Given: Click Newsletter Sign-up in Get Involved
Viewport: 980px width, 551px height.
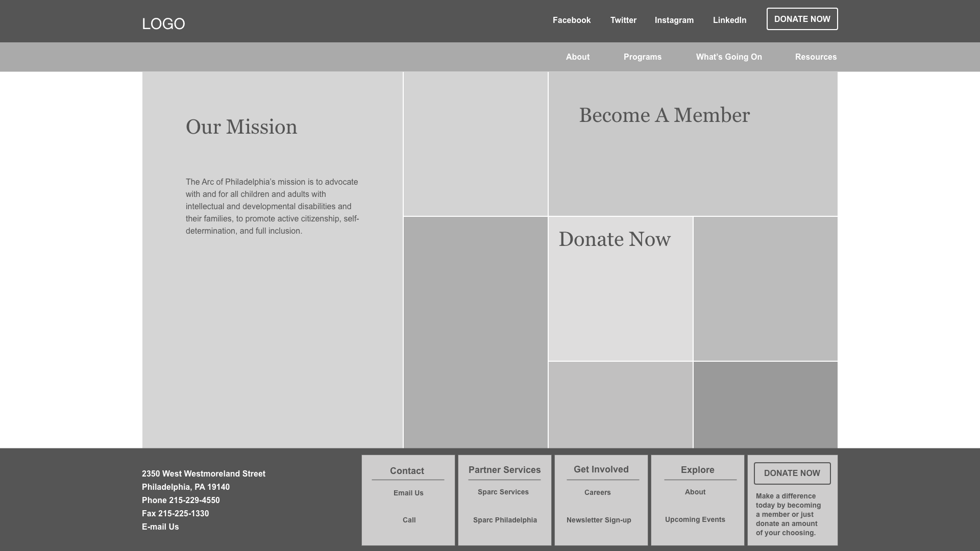Looking at the screenshot, I should point(599,520).
